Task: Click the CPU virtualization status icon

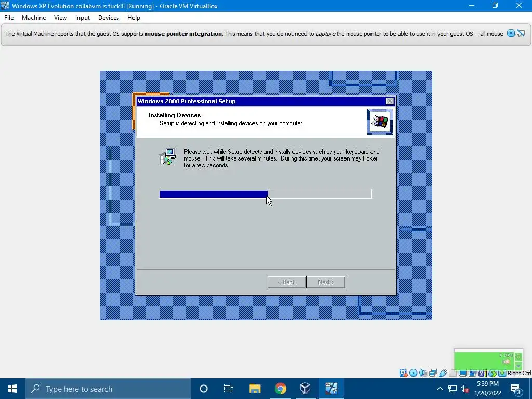Action: [x=482, y=373]
